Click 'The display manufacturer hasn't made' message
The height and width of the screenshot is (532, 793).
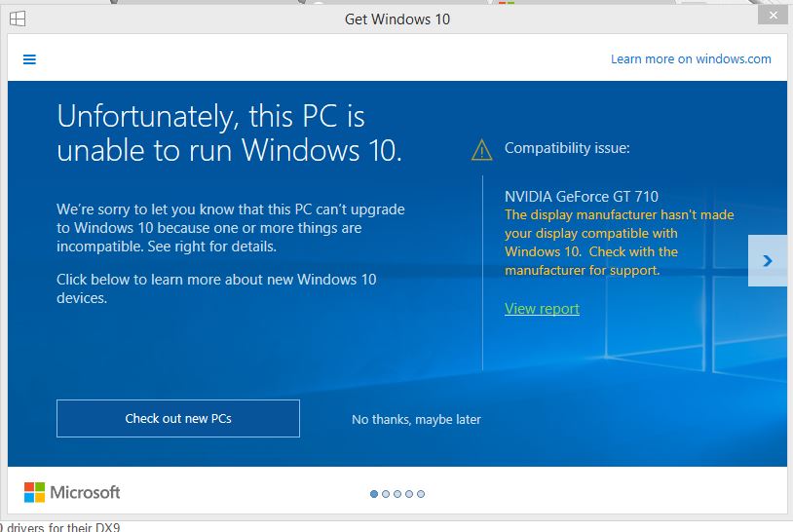point(619,243)
